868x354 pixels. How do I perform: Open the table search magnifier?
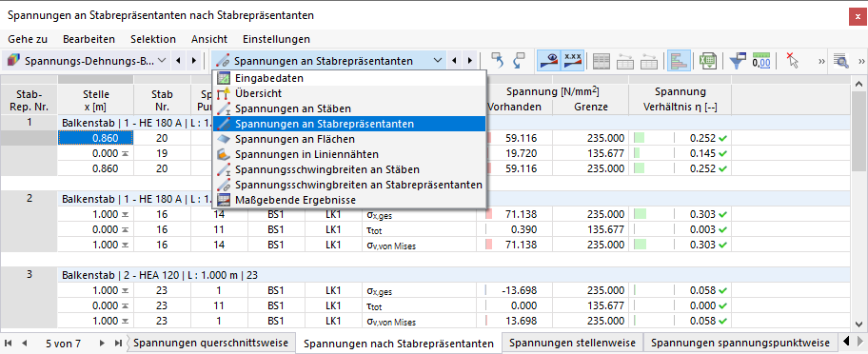click(841, 61)
